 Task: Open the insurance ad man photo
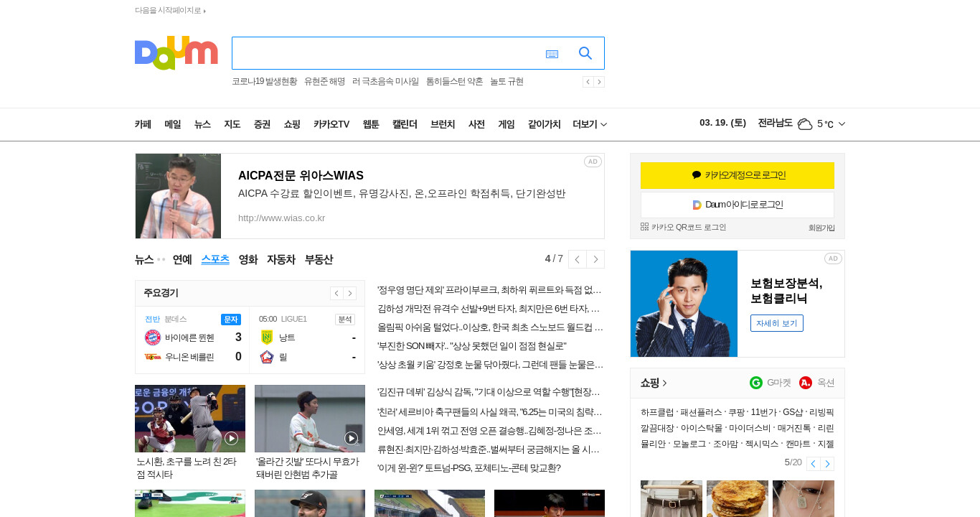click(684, 304)
